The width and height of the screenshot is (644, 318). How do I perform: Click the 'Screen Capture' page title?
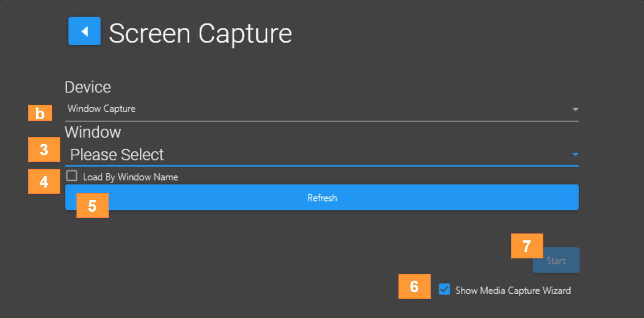coord(200,33)
